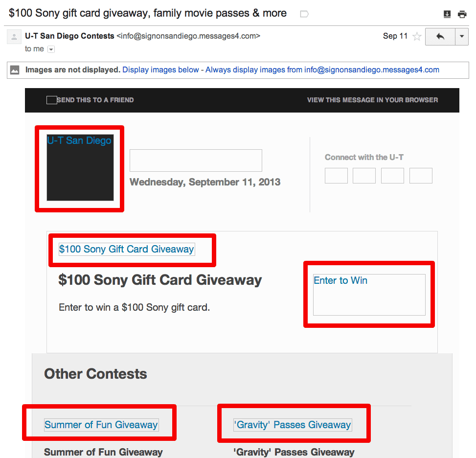Click the last social icon under Connect with the U-T
476x458 pixels.
click(x=421, y=176)
